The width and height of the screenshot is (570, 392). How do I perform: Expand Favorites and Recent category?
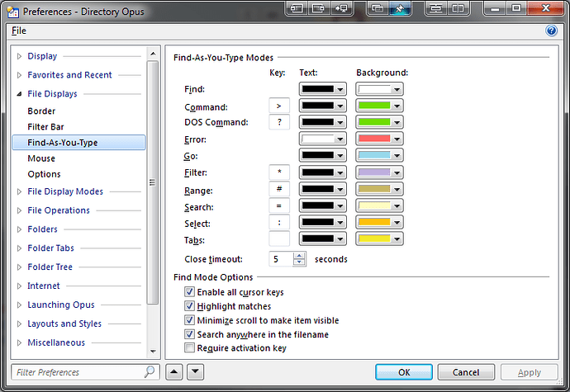tap(19, 75)
